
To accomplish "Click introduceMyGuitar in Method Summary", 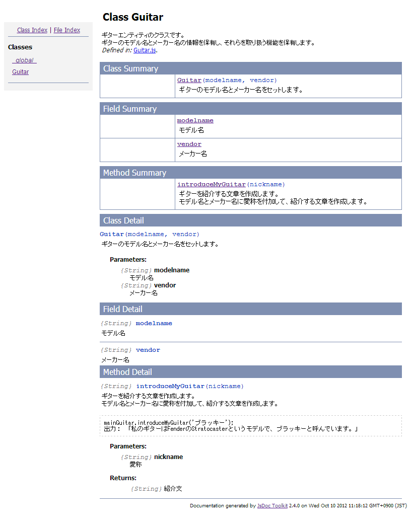I will pos(211,184).
